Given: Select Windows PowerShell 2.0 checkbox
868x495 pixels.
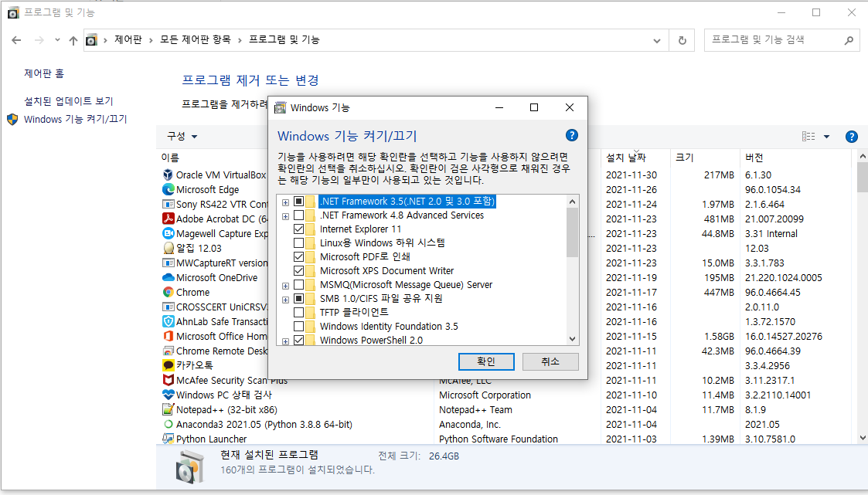Looking at the screenshot, I should pyautogui.click(x=298, y=340).
